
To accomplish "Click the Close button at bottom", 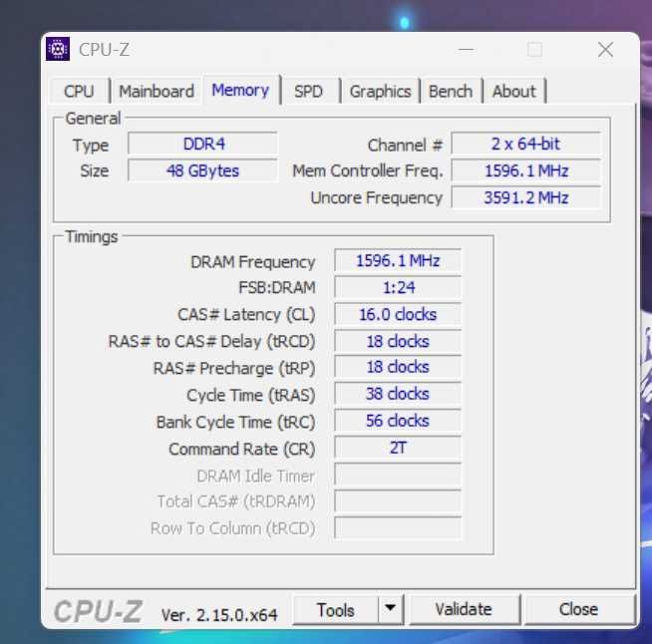I will [x=579, y=610].
